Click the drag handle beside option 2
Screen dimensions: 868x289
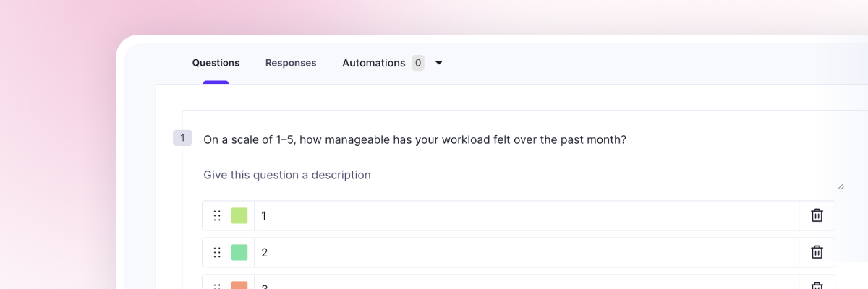[217, 252]
